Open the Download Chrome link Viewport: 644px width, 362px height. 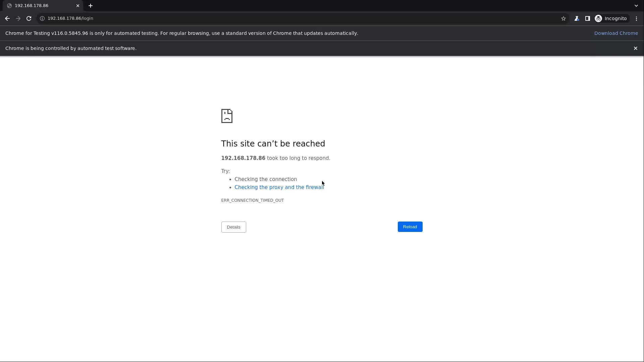coord(616,33)
